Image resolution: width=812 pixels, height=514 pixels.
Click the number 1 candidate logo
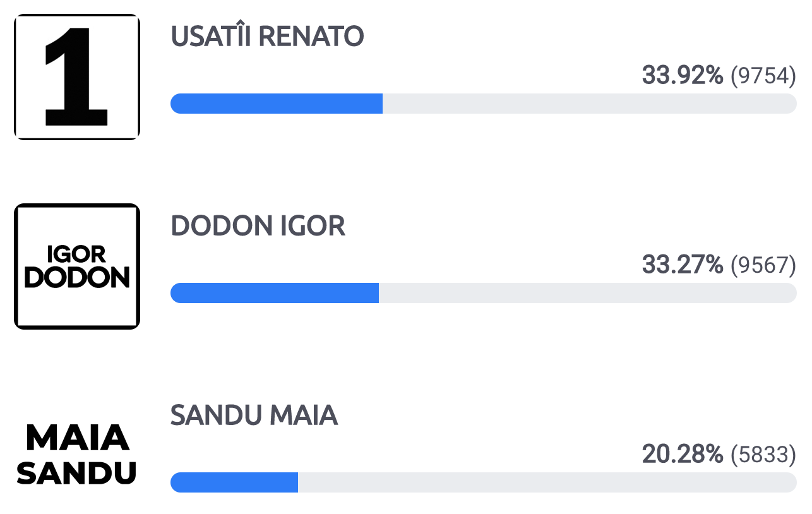tap(77, 77)
